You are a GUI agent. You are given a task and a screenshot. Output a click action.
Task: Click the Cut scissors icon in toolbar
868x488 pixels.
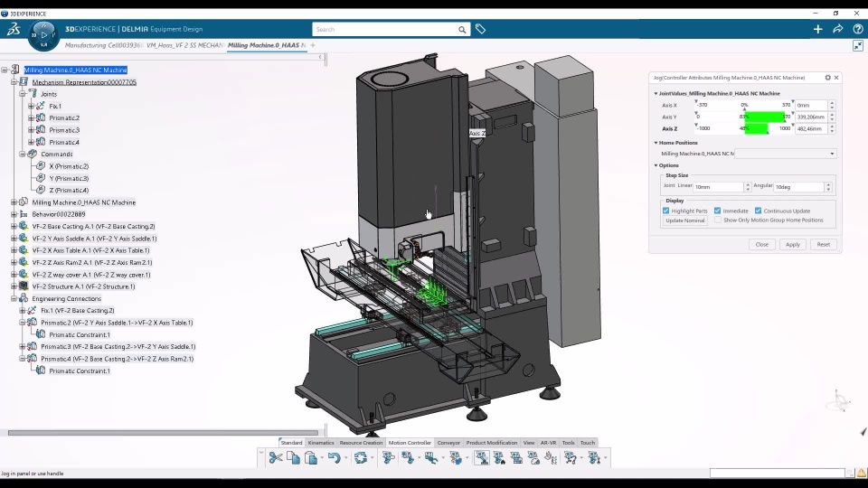tap(276, 457)
